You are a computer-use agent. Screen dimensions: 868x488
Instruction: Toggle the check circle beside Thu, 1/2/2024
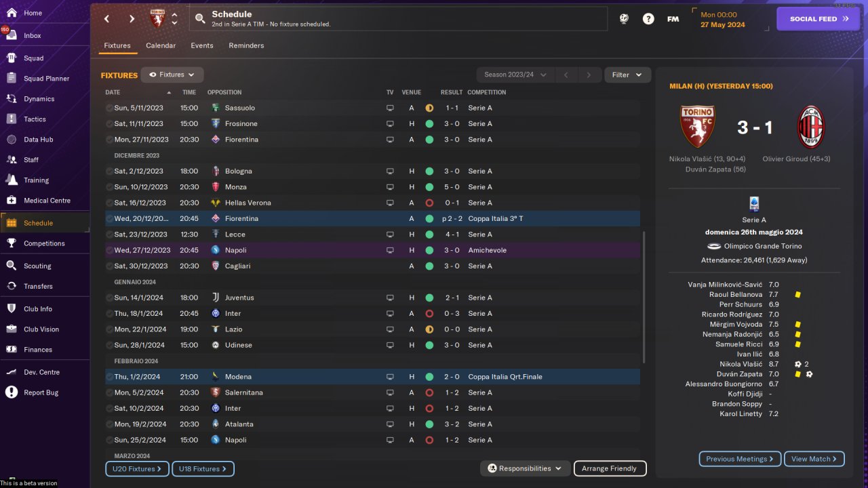109,377
